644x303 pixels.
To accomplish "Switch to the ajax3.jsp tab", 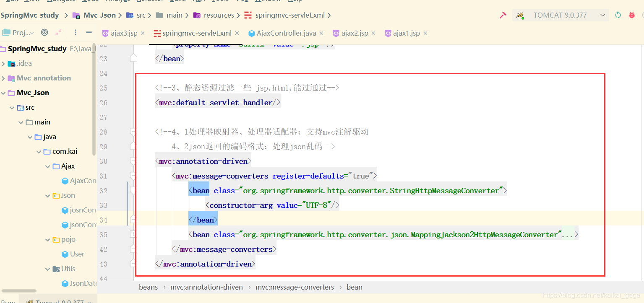I will click(124, 33).
